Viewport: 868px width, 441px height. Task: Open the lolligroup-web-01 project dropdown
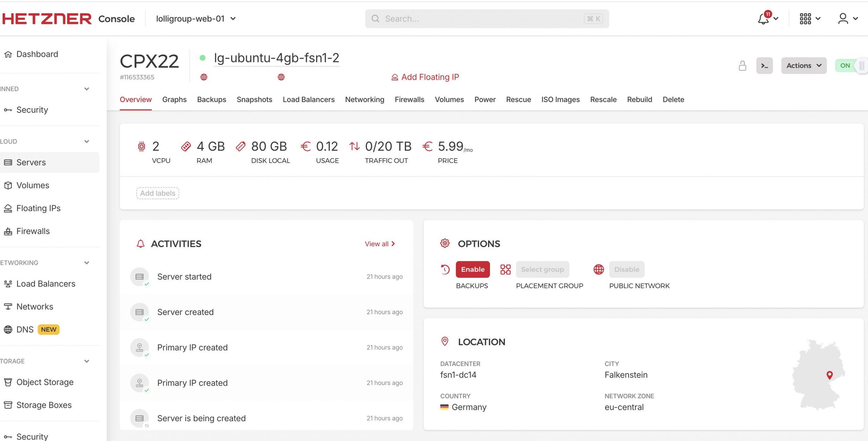click(x=196, y=19)
